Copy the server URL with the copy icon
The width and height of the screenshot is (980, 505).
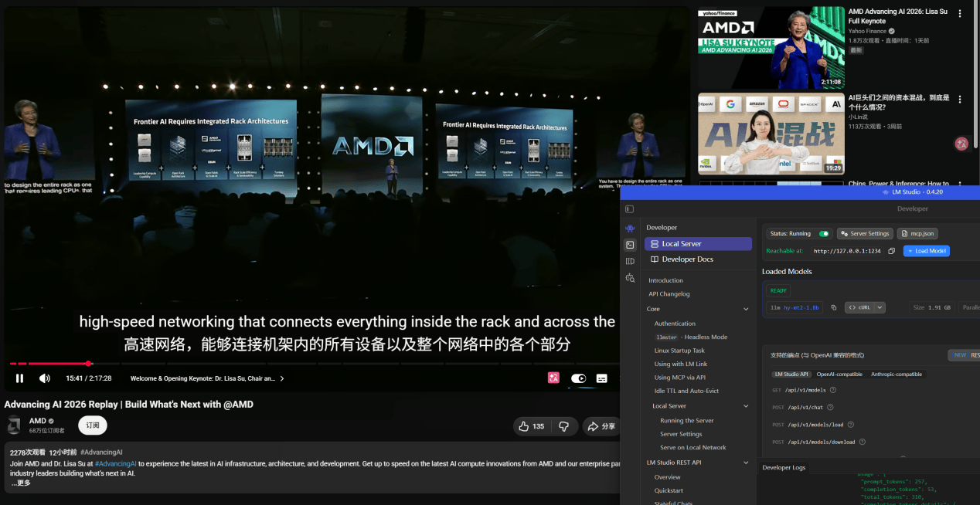(891, 251)
